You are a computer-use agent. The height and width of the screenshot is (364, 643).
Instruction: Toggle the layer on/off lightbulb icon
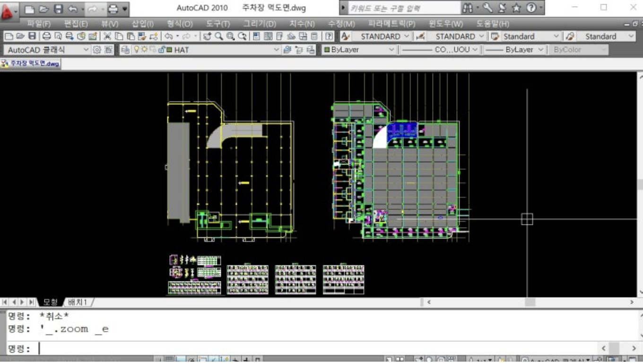(137, 50)
